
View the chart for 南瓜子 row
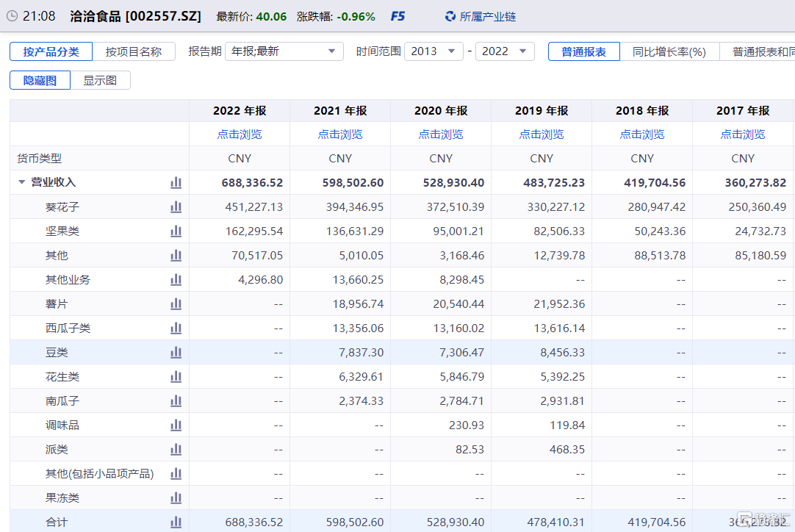pos(176,400)
